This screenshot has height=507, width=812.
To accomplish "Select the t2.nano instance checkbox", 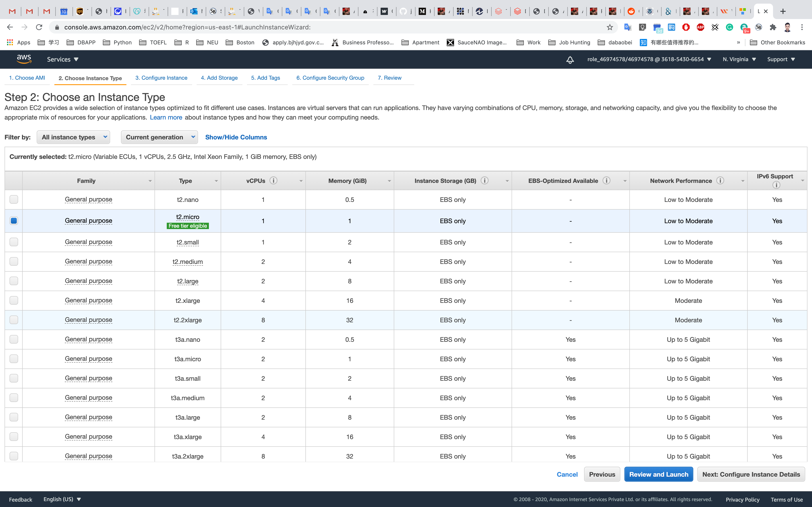I will click(x=14, y=199).
